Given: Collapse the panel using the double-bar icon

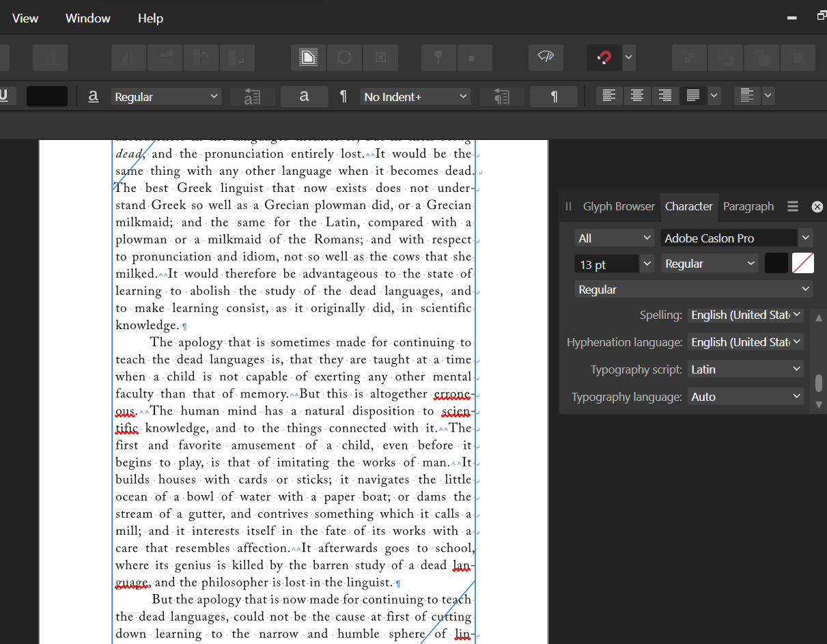Looking at the screenshot, I should point(568,206).
